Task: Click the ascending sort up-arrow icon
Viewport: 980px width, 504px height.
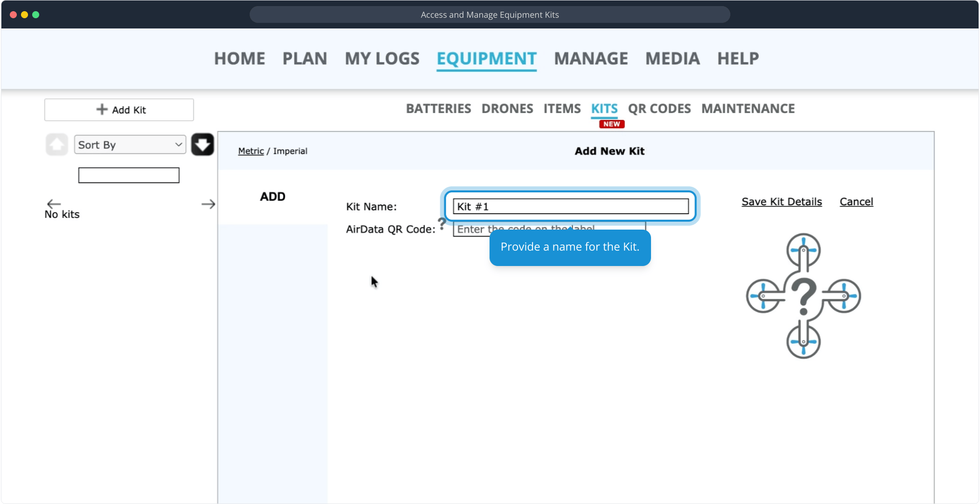Action: (57, 145)
